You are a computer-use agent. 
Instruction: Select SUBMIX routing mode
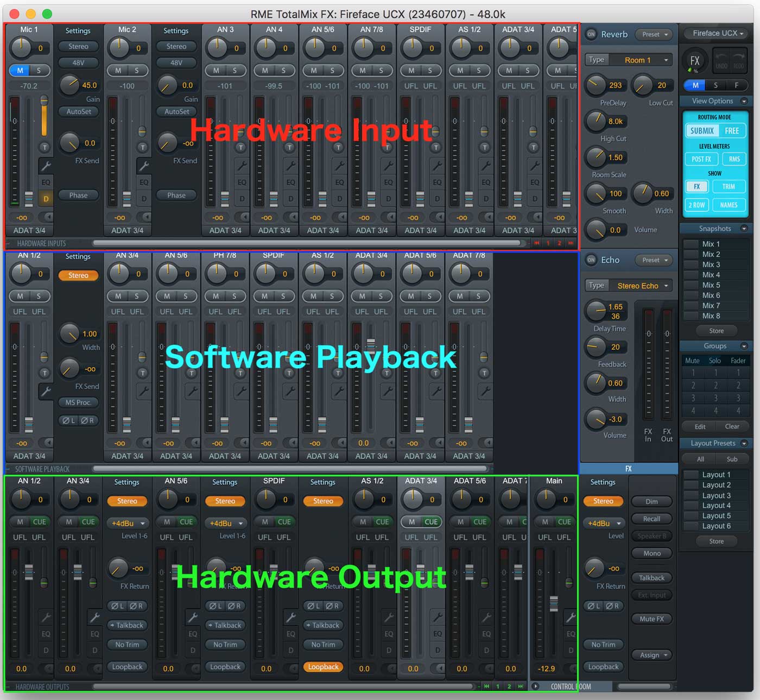click(x=702, y=131)
